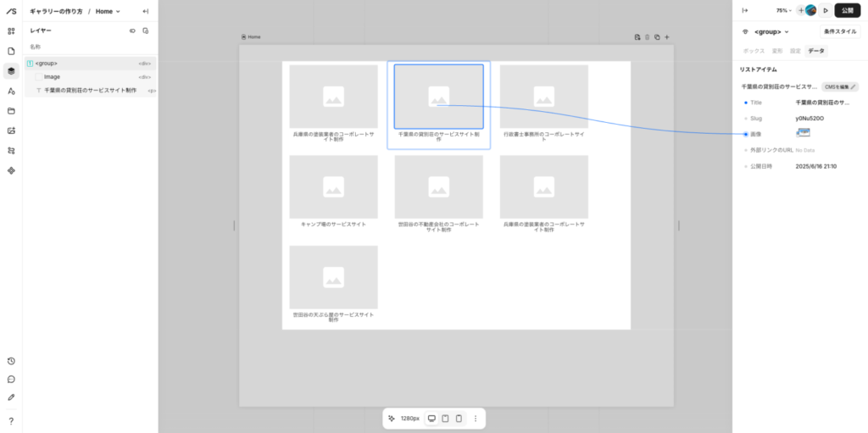Click the preview play button

[x=825, y=10]
